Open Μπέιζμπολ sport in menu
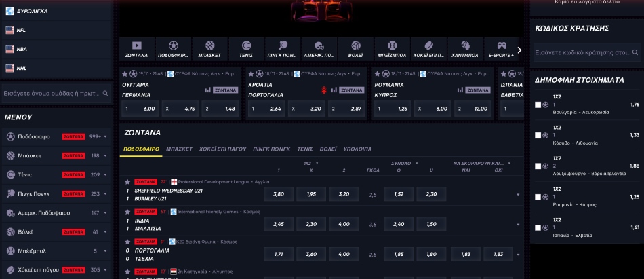This screenshot has height=279, width=644. coord(57,251)
